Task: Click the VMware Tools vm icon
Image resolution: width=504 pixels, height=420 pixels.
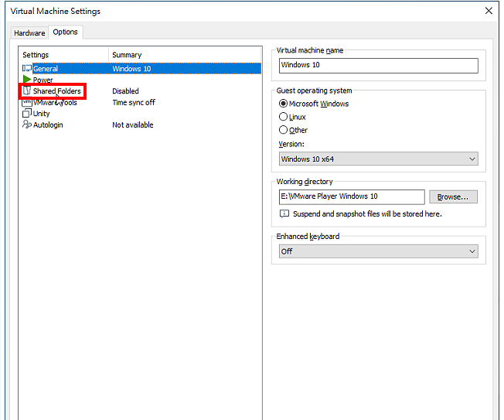Action: [x=27, y=102]
